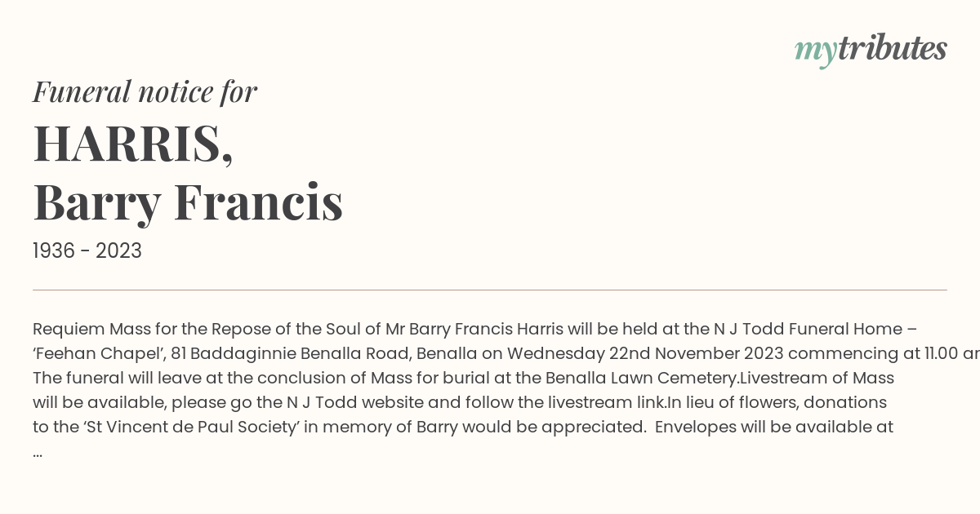
Task: Click the "Barry Francis" name heading
Action: (188, 202)
